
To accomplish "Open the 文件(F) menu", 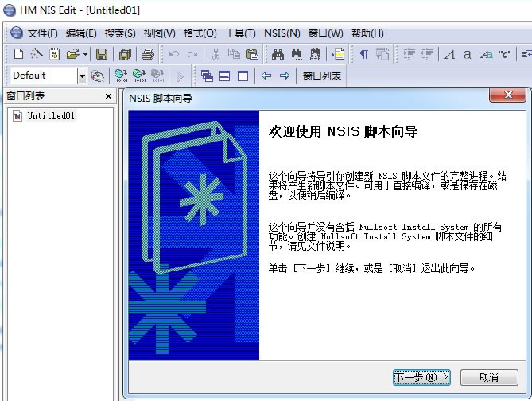I will [x=42, y=33].
